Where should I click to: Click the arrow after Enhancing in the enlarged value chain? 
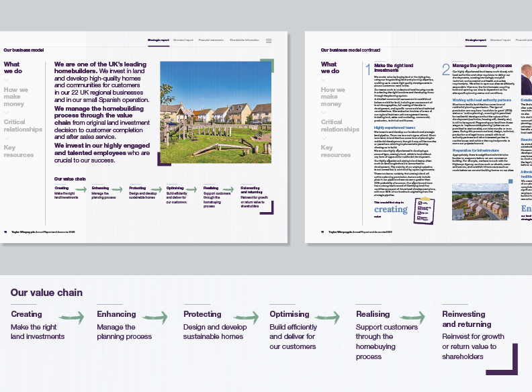click(x=155, y=317)
